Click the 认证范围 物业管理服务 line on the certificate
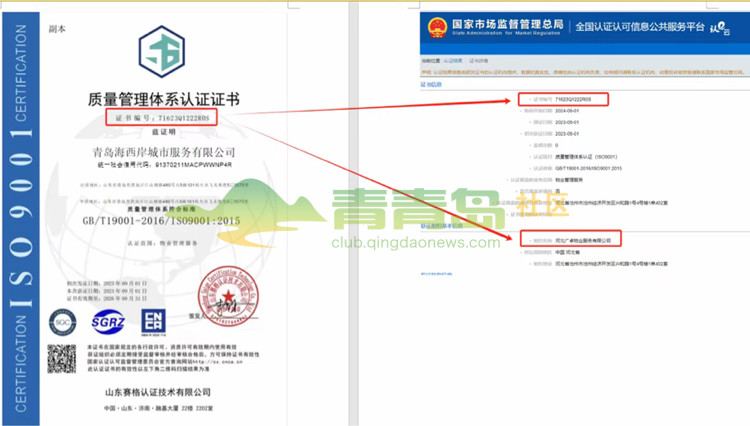This screenshot has height=426, width=750. (162, 243)
